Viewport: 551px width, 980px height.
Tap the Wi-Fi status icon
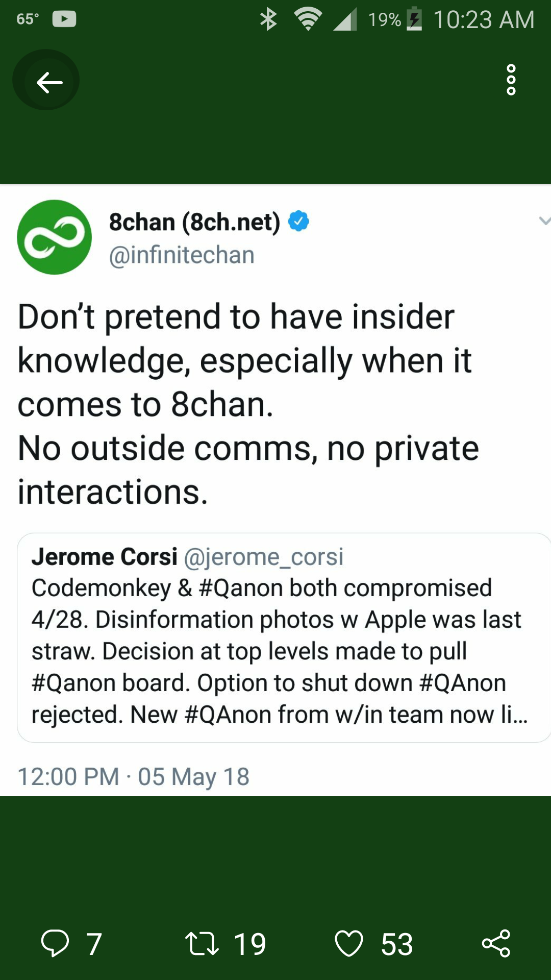click(308, 19)
